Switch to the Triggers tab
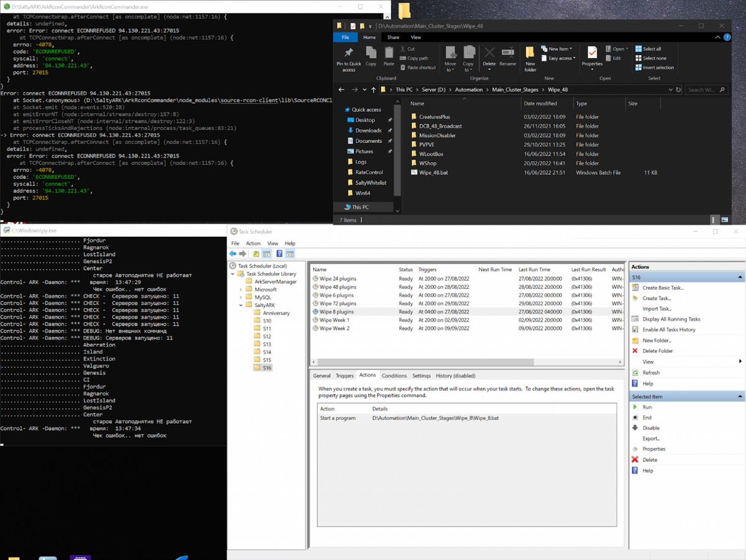This screenshot has height=560, width=746. 345,375
